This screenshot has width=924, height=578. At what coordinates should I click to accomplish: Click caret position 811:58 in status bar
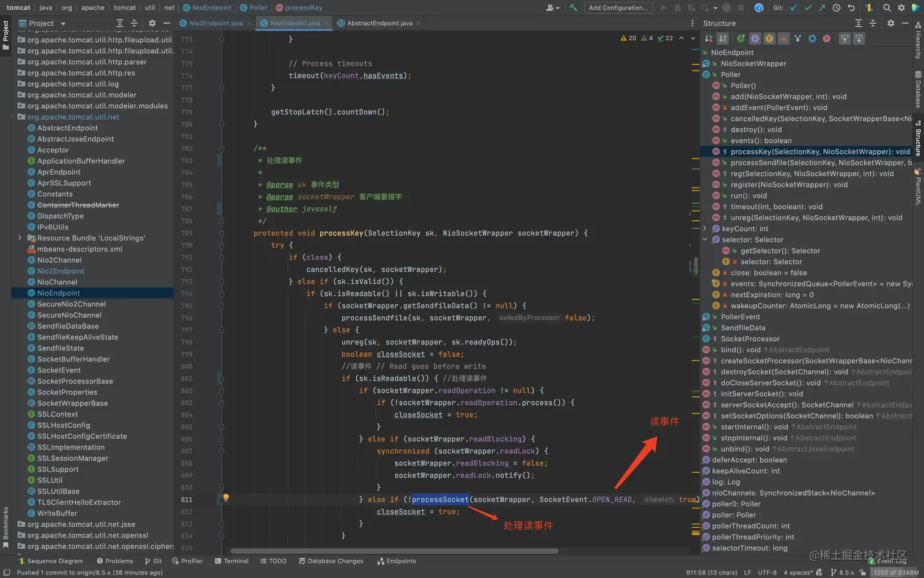click(712, 572)
